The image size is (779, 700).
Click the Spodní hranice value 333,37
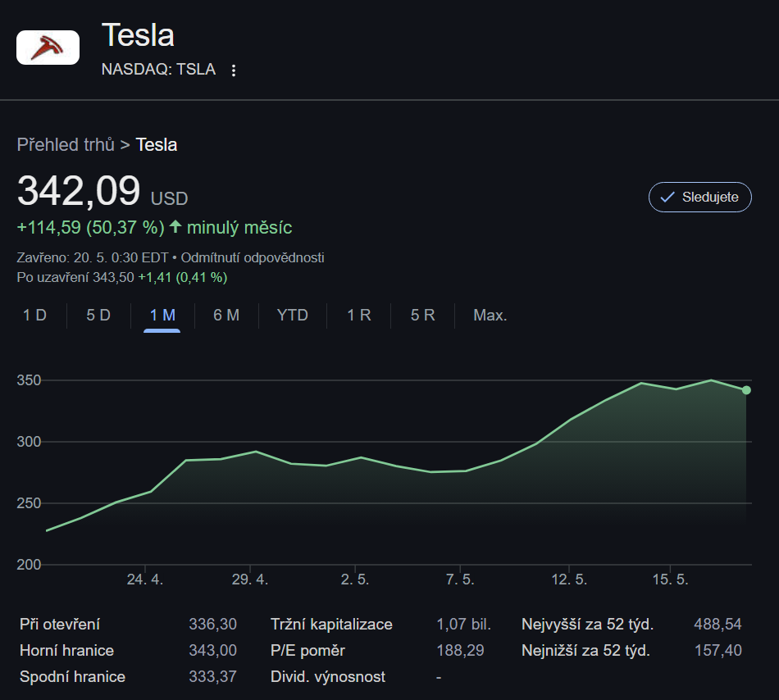pos(212,677)
